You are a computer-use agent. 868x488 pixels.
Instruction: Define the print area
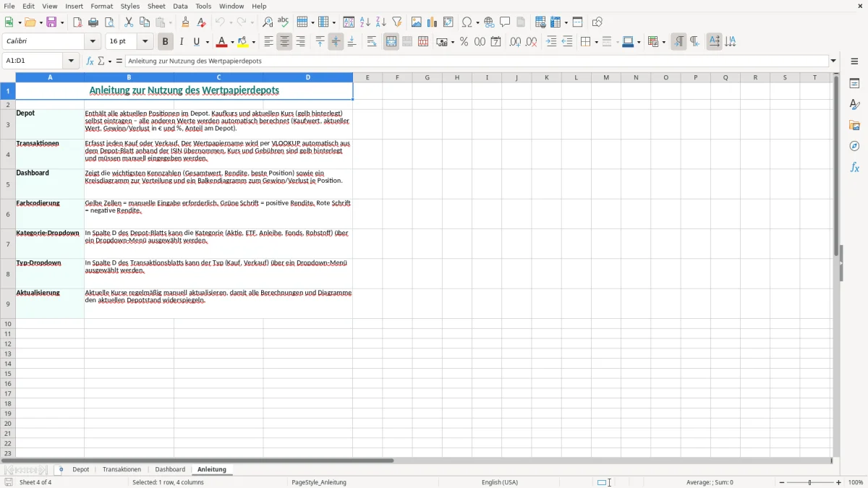pos(540,22)
